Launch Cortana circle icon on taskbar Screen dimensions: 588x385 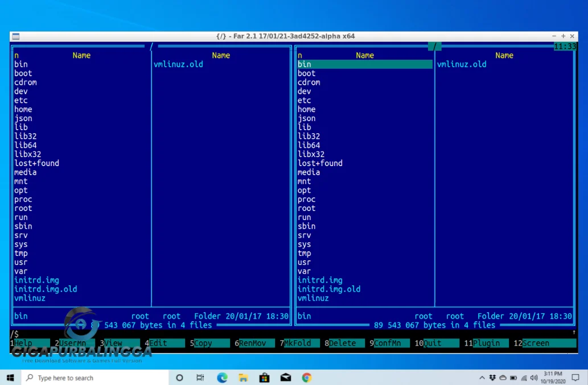click(179, 378)
